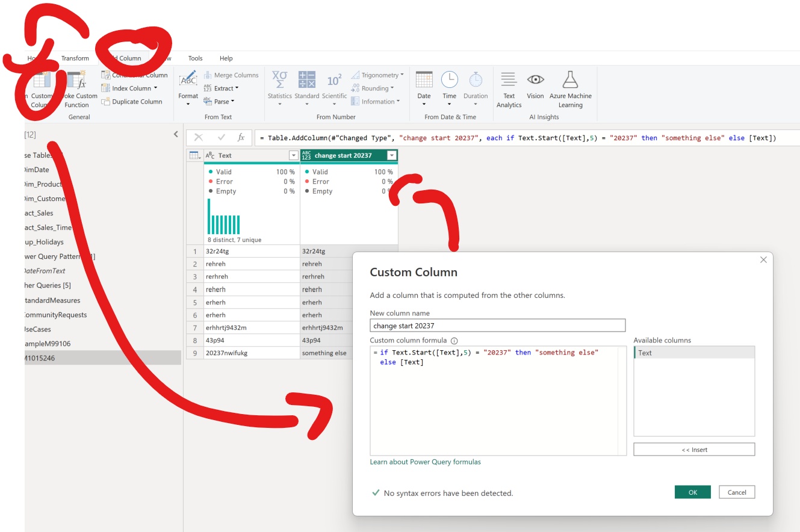Click OK in Custom Column dialog
This screenshot has height=532, width=800.
click(693, 492)
